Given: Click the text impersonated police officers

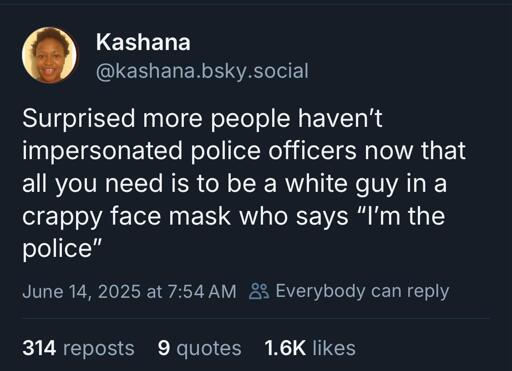Looking at the screenshot, I should (x=189, y=151).
